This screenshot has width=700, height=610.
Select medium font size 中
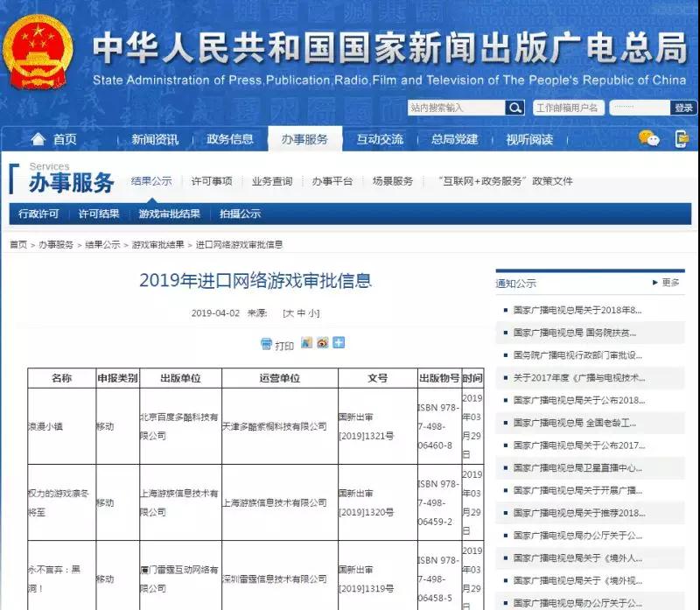[x=300, y=312]
